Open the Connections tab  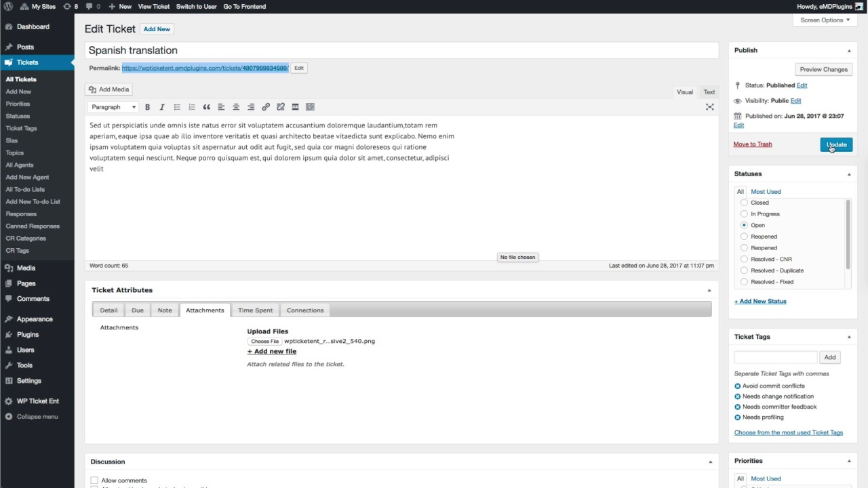click(x=305, y=310)
